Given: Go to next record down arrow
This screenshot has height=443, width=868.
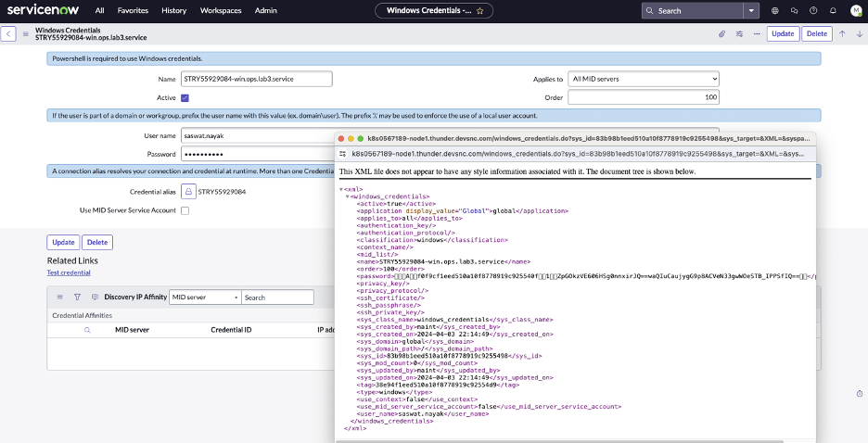Looking at the screenshot, I should point(859,33).
